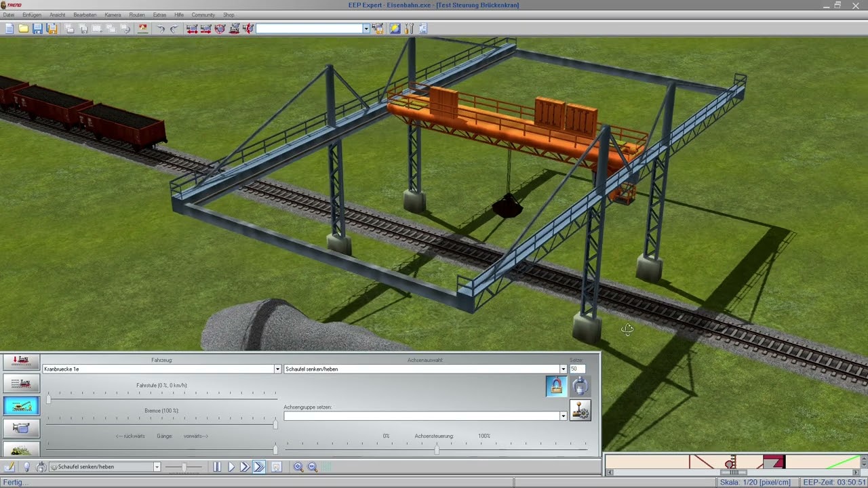868x488 pixels.
Task: Open the Ansicht menu
Action: (58, 15)
